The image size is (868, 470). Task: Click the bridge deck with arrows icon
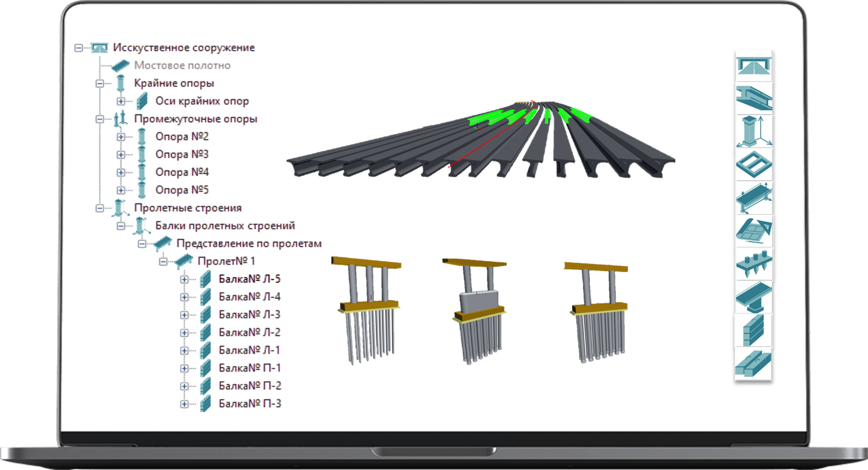[x=753, y=198]
